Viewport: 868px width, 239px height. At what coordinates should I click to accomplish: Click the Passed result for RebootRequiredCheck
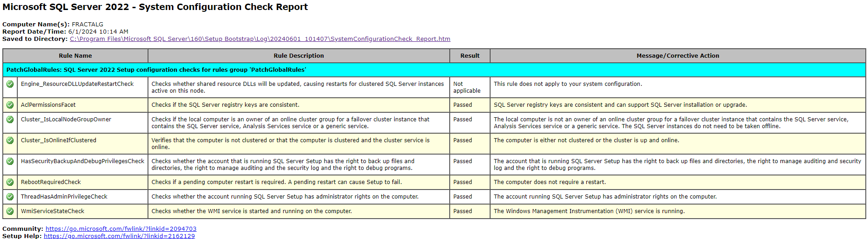coord(462,182)
